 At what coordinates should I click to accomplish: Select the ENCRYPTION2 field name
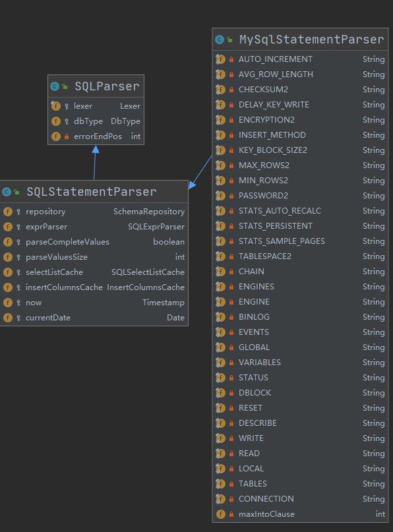pyautogui.click(x=267, y=120)
